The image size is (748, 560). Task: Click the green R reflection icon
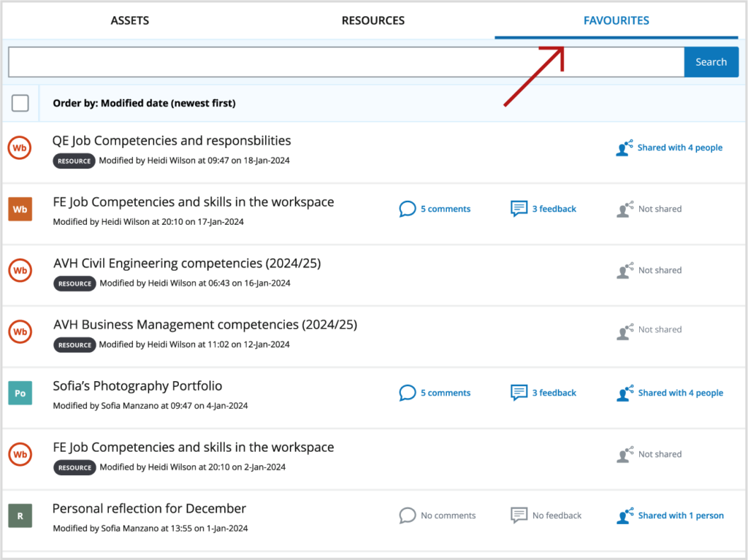coord(20,515)
